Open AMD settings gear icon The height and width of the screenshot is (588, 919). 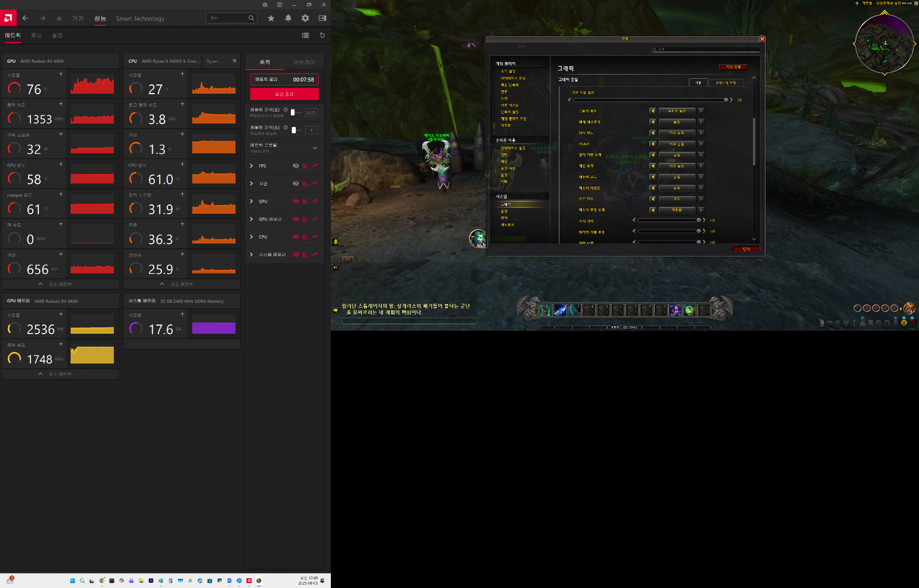pyautogui.click(x=306, y=18)
